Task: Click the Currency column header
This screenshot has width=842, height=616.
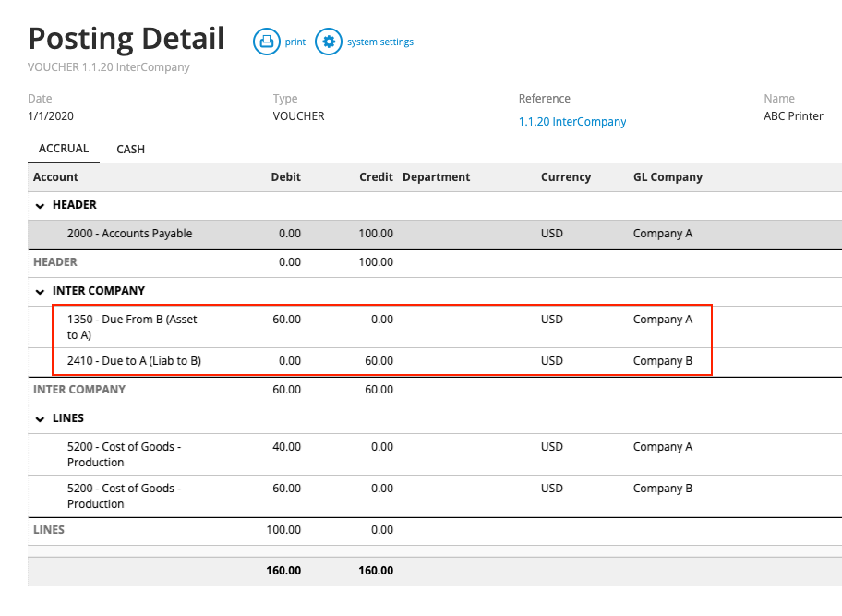Action: pyautogui.click(x=565, y=177)
